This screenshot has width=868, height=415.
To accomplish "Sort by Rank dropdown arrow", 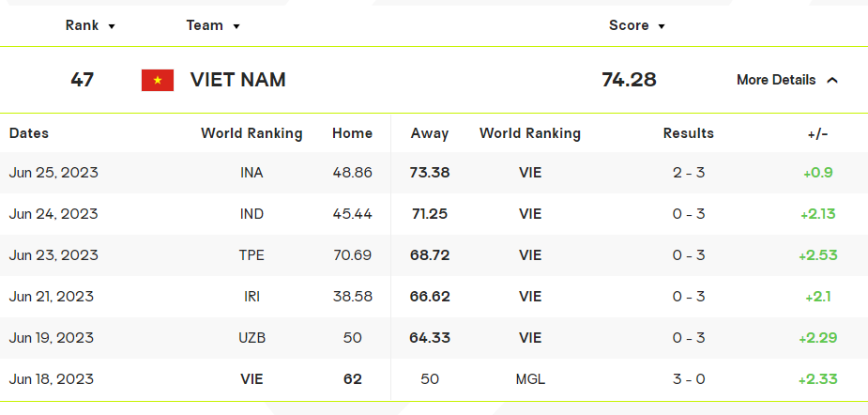I will (x=112, y=26).
